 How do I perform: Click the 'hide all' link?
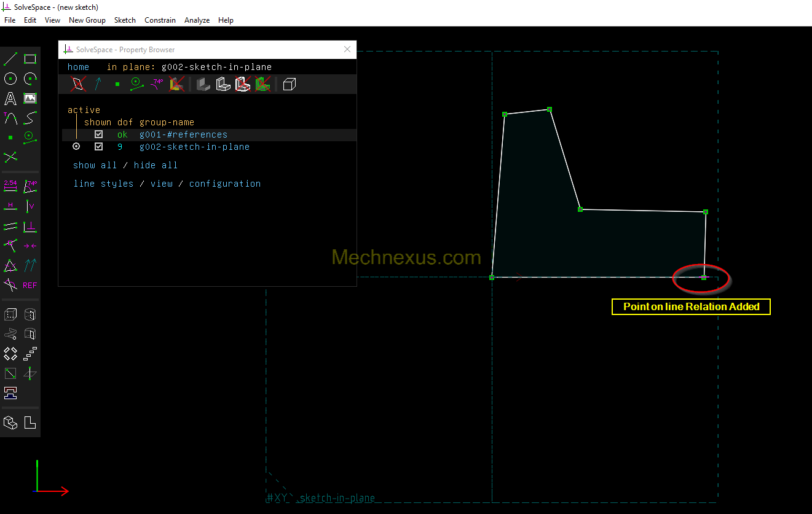pyautogui.click(x=156, y=165)
